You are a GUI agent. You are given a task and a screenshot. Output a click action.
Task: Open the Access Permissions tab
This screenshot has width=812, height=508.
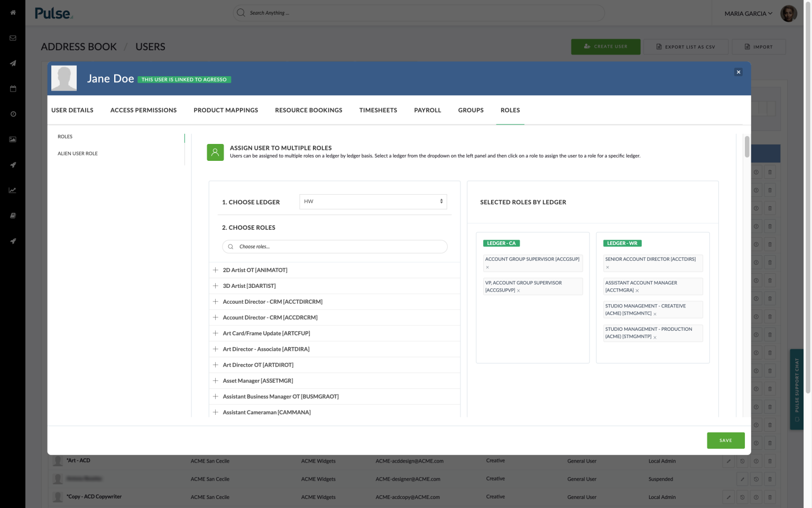[x=143, y=110]
